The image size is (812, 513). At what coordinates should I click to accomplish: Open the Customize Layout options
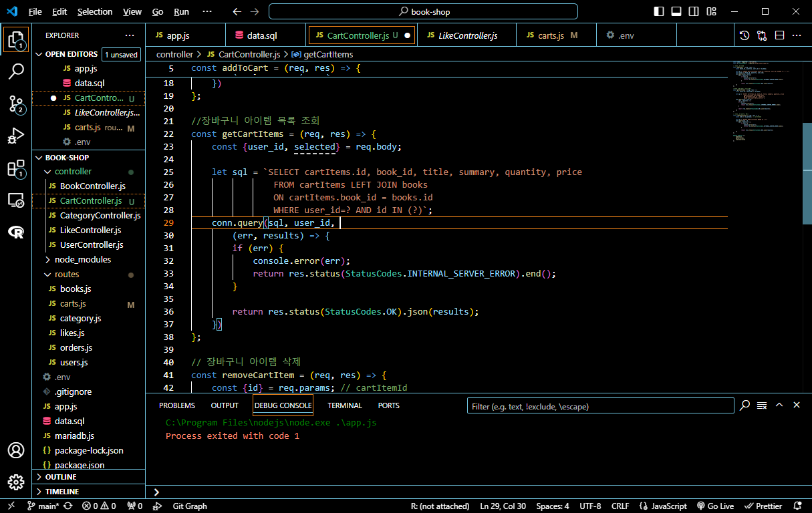pos(711,11)
